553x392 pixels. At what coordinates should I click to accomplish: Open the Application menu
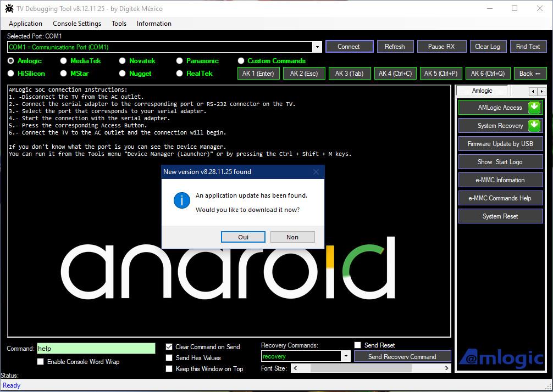pos(25,24)
